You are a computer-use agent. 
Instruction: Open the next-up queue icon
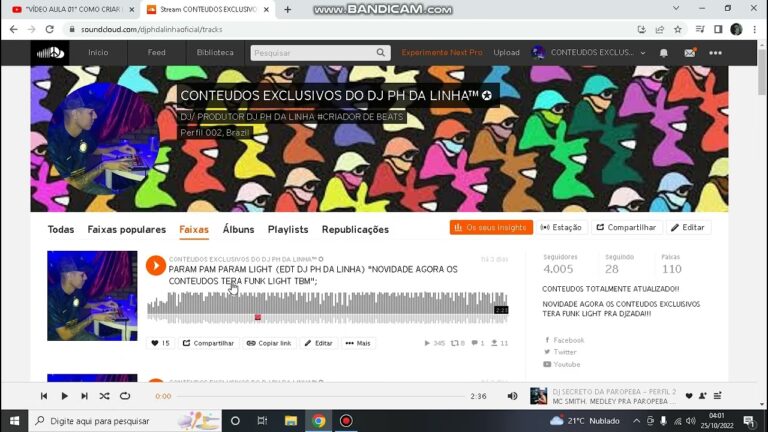click(718, 396)
